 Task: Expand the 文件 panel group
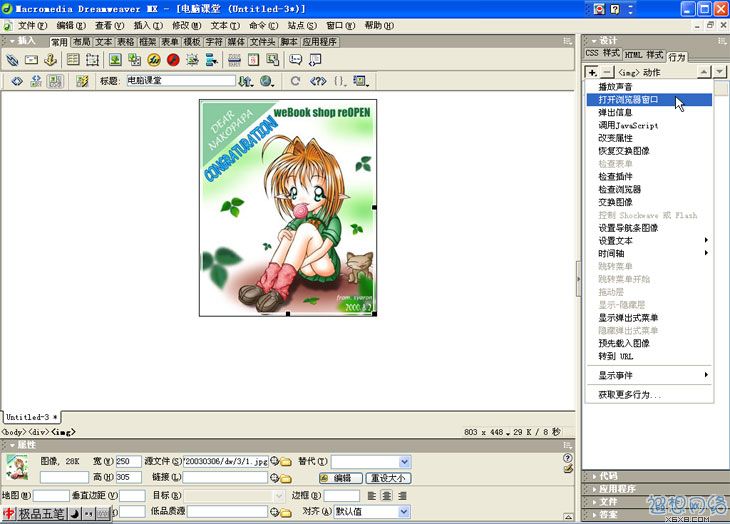(x=608, y=502)
